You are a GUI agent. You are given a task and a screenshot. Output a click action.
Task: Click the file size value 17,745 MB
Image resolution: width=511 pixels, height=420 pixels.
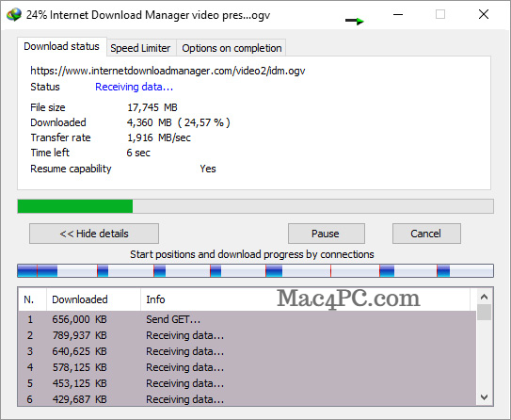coord(152,107)
